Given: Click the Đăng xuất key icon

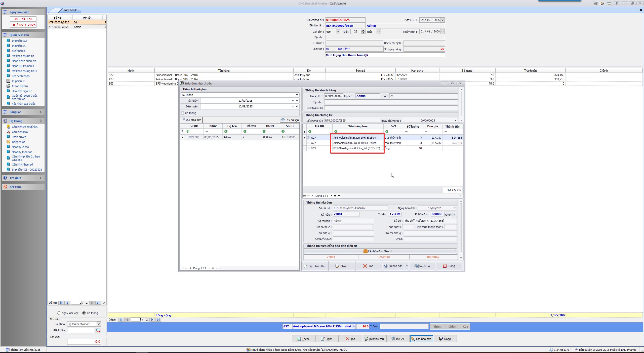Looking at the screenshot, I should pos(8,142).
